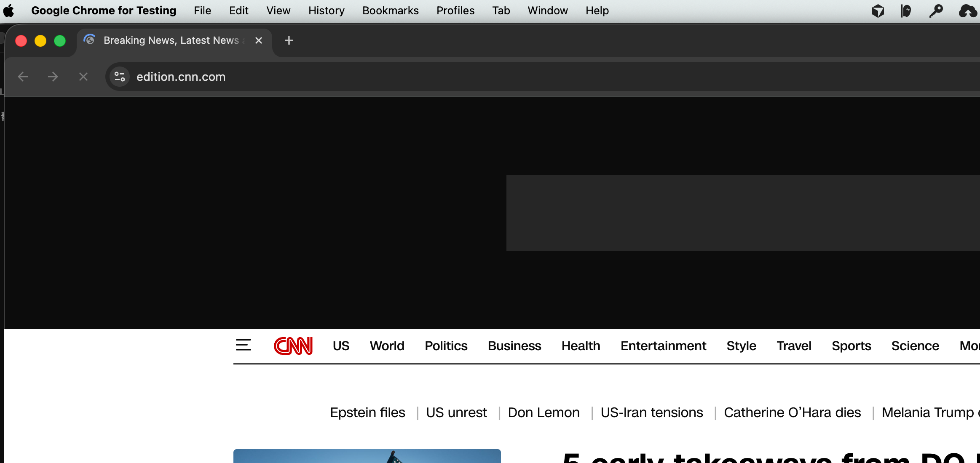This screenshot has height=463, width=980.
Task: Click the key icon in menu bar
Action: click(936, 11)
